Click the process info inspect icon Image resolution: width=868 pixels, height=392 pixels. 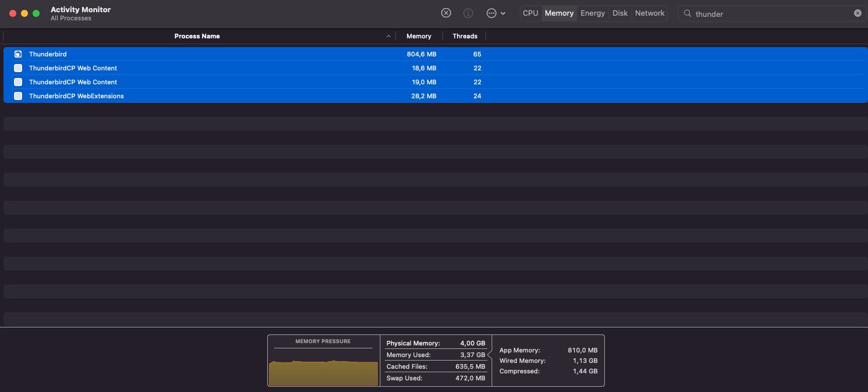point(468,13)
